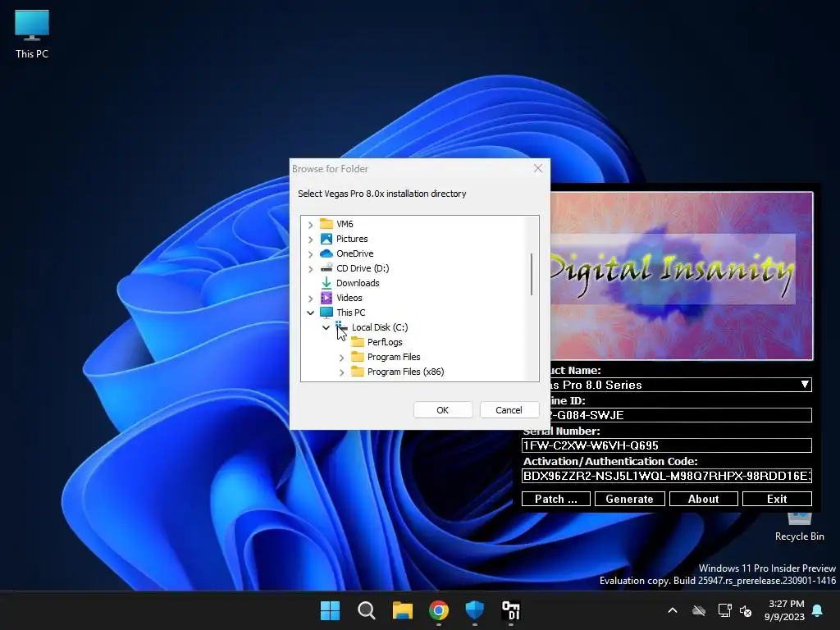Viewport: 840px width, 630px height.
Task: Expand the Program Files (x86) node
Action: click(x=342, y=372)
